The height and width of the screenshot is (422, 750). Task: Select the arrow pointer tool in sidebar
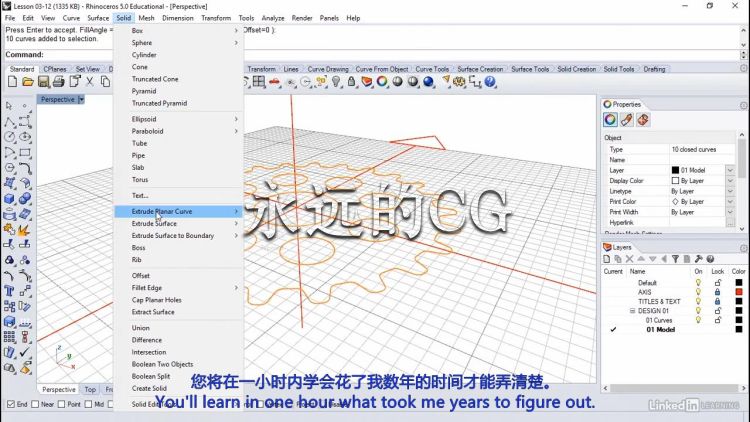9,106
